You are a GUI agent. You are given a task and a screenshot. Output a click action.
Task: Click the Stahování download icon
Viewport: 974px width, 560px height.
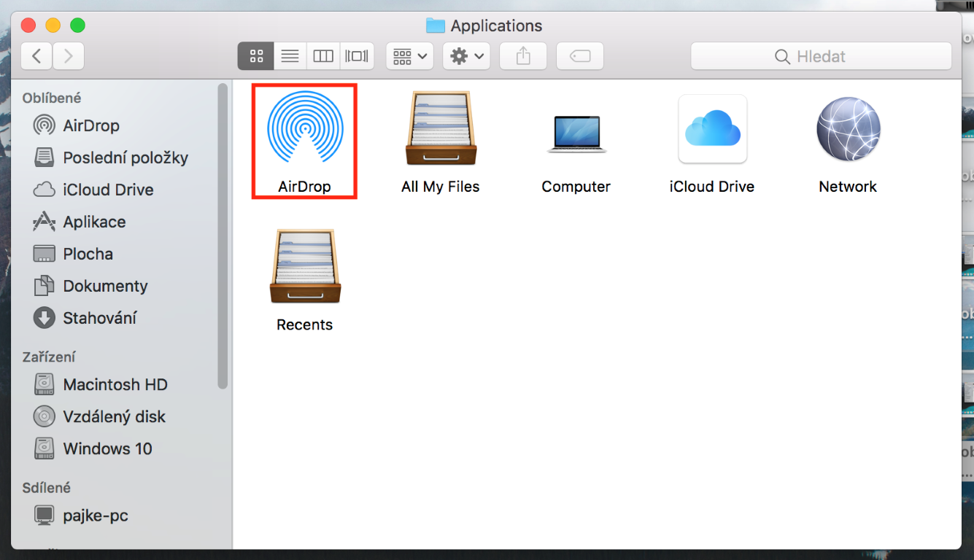(45, 318)
